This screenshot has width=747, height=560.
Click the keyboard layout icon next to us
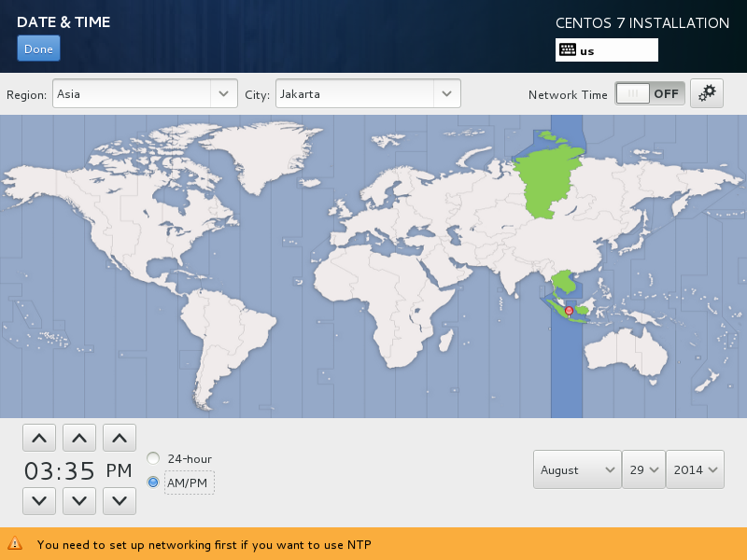coord(568,50)
